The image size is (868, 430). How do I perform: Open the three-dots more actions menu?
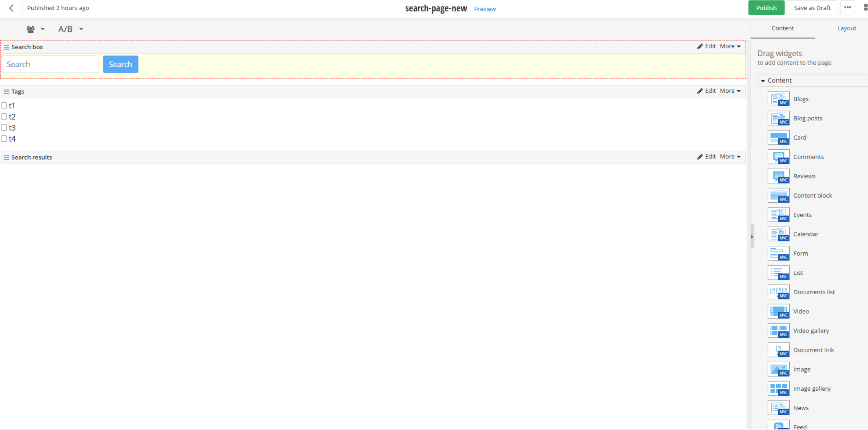tap(847, 8)
